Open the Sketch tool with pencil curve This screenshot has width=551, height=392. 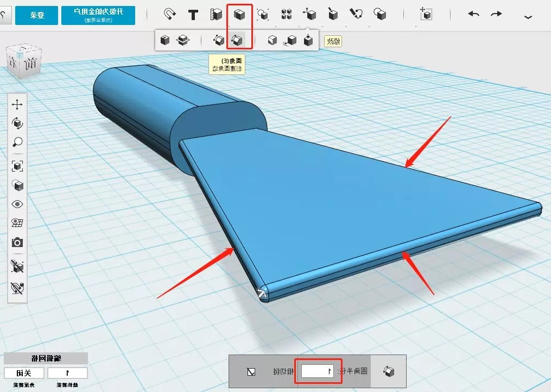[x=356, y=14]
